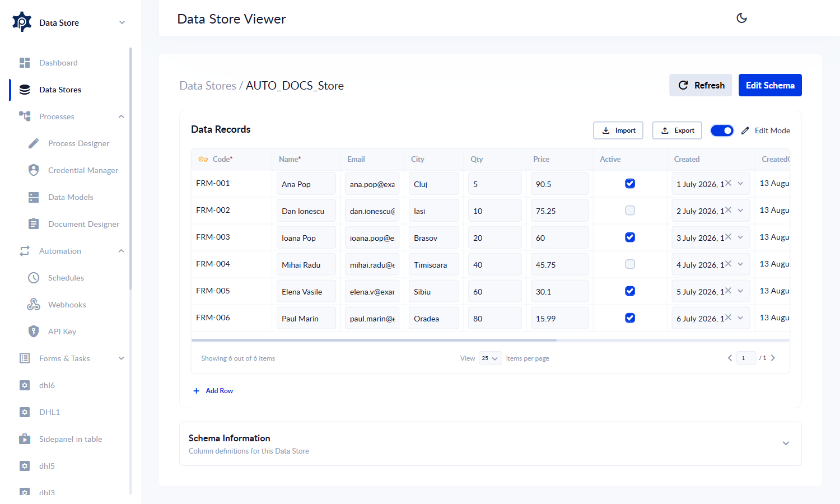
Task: Expand the Schema Information panel
Action: click(786, 443)
